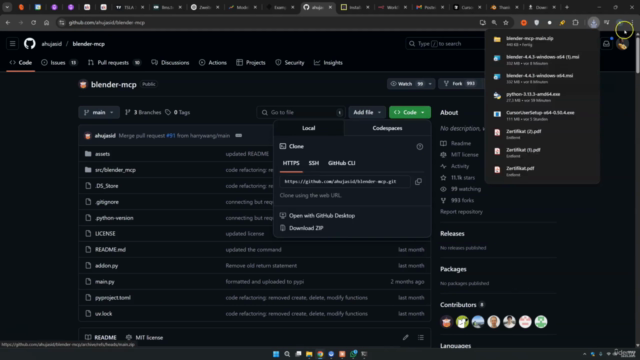Click Report repository link
Viewport: 640px width, 360px height.
coord(461,212)
